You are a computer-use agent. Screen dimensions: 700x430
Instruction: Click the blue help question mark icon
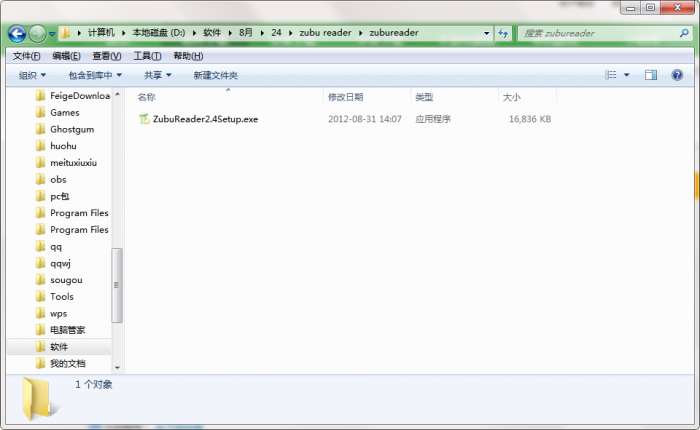pos(677,75)
